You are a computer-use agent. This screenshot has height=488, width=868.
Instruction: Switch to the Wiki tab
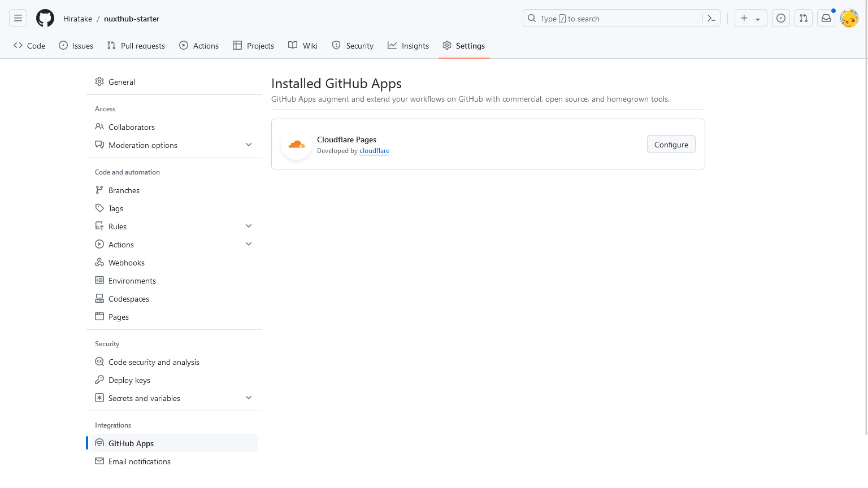[x=303, y=46]
